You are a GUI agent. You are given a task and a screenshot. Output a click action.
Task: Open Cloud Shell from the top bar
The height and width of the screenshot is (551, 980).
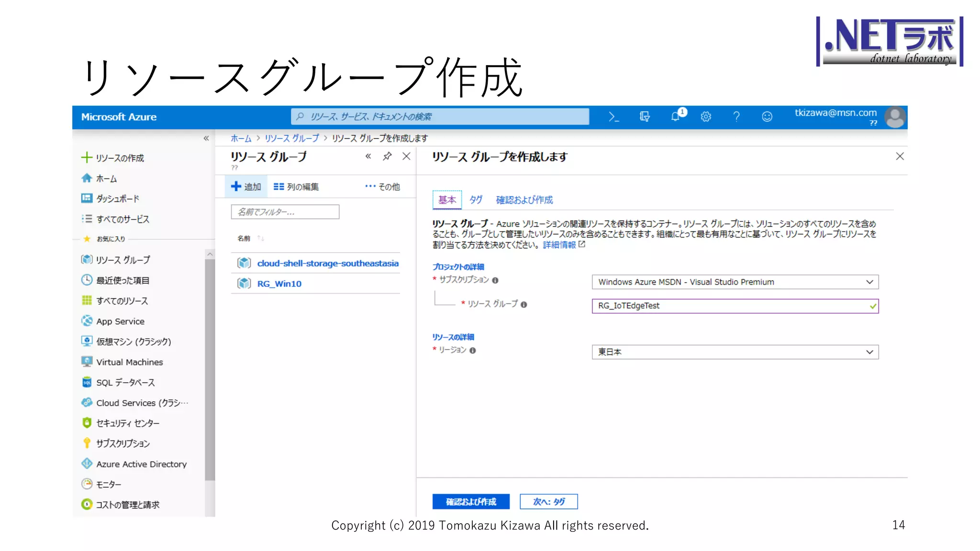click(613, 117)
